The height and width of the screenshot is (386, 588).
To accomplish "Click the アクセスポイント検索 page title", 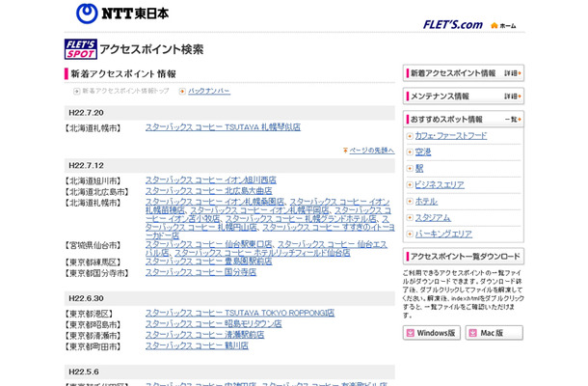I will (151, 49).
